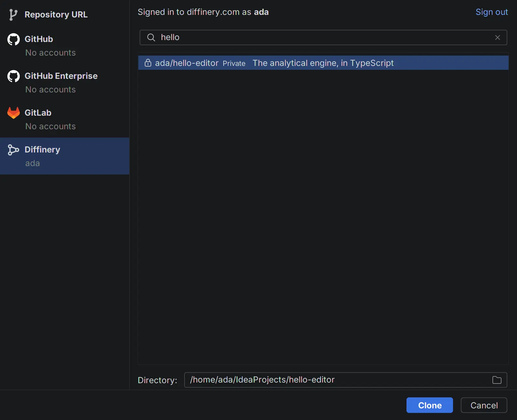Browse for directory with folder icon
This screenshot has width=517, height=420.
[497, 380]
